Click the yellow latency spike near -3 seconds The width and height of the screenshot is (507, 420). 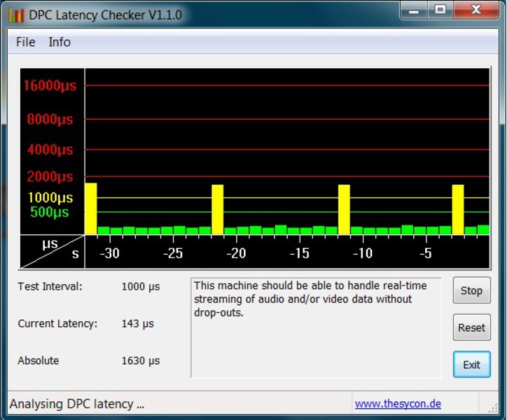(458, 209)
